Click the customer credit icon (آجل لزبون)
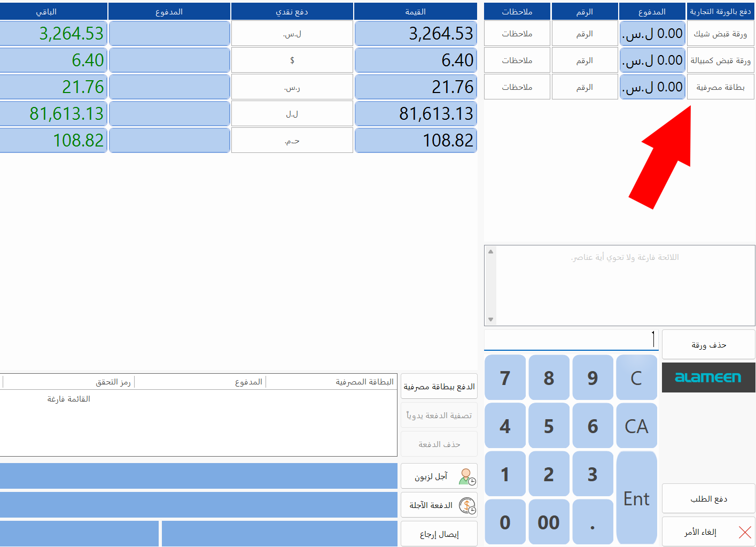Image resolution: width=756 pixels, height=547 pixels. click(x=467, y=476)
